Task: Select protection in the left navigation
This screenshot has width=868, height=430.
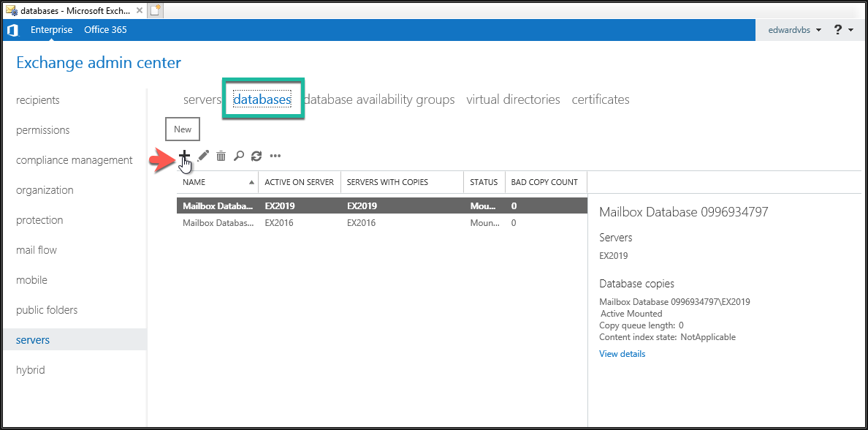Action: click(x=39, y=220)
